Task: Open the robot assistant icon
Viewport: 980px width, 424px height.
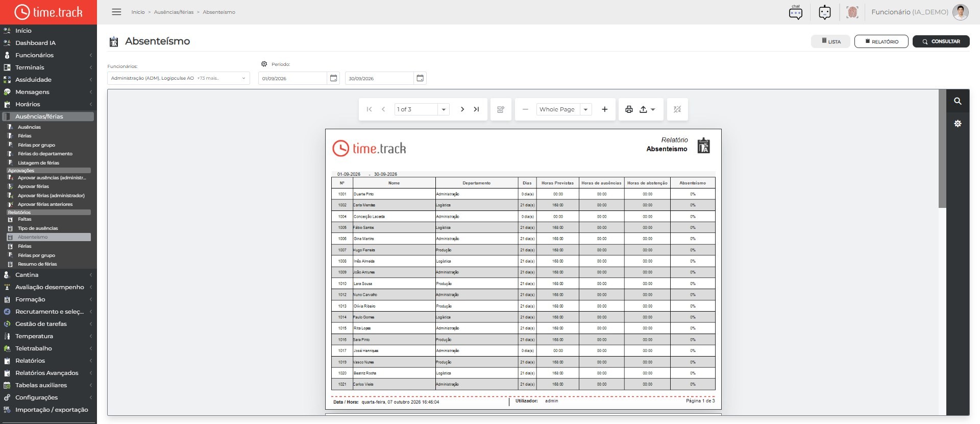Action: pos(824,12)
